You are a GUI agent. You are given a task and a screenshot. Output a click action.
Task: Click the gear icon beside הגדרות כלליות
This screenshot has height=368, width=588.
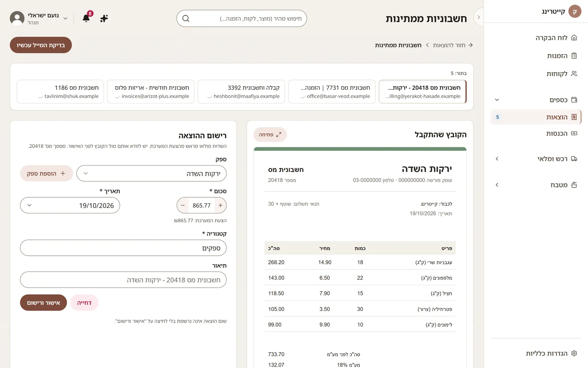pyautogui.click(x=574, y=353)
